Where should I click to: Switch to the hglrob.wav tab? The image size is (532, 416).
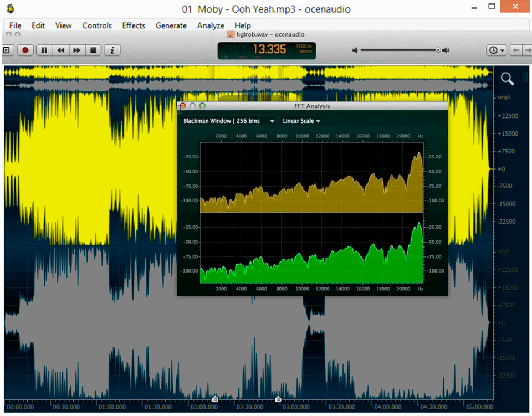pos(266,34)
